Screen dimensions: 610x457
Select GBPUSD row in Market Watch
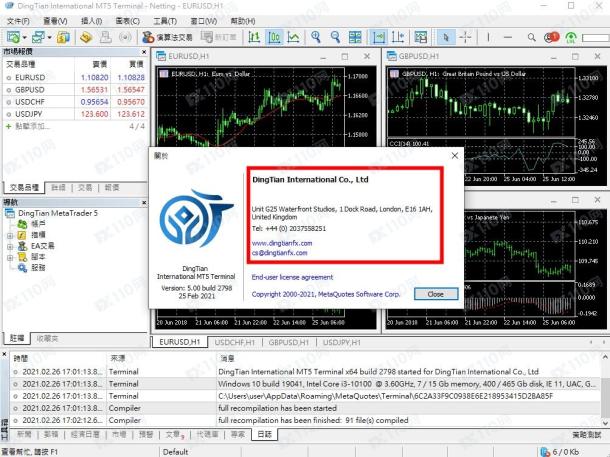(x=75, y=89)
